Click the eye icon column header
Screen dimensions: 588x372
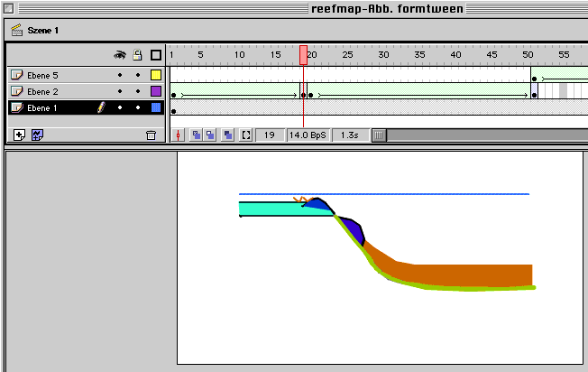click(120, 56)
